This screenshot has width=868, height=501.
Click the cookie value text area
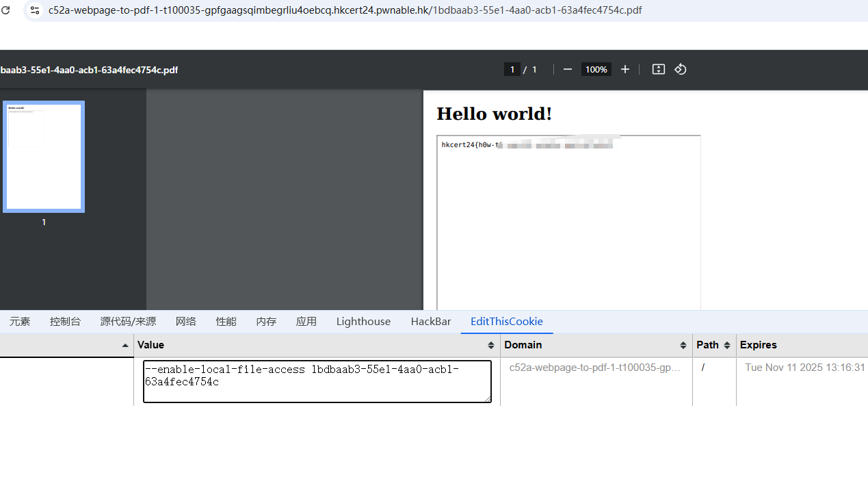[317, 381]
